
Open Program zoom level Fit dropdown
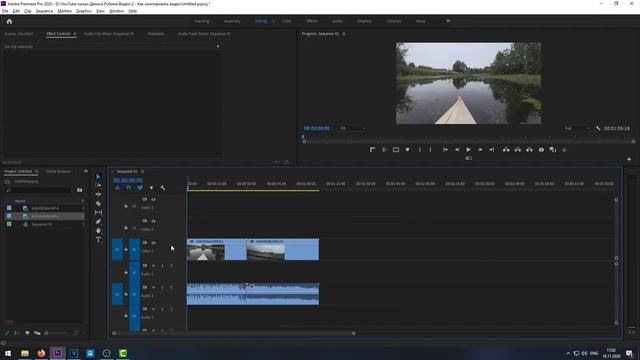click(353, 128)
